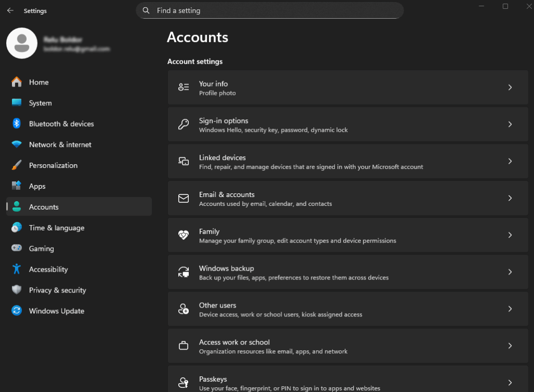
Task: Click the Other users add-person icon
Action: point(184,309)
